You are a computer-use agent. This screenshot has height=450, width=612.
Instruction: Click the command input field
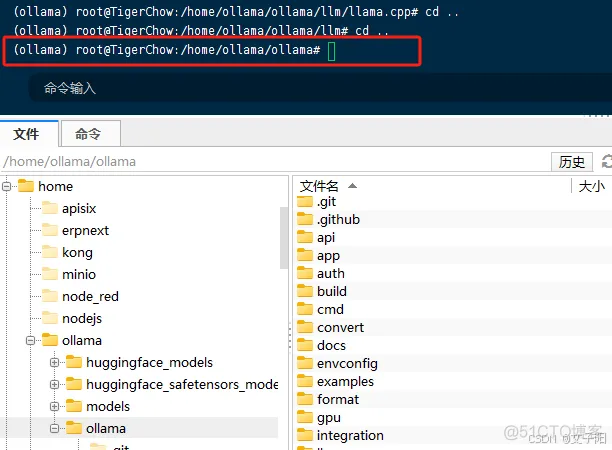click(x=320, y=88)
